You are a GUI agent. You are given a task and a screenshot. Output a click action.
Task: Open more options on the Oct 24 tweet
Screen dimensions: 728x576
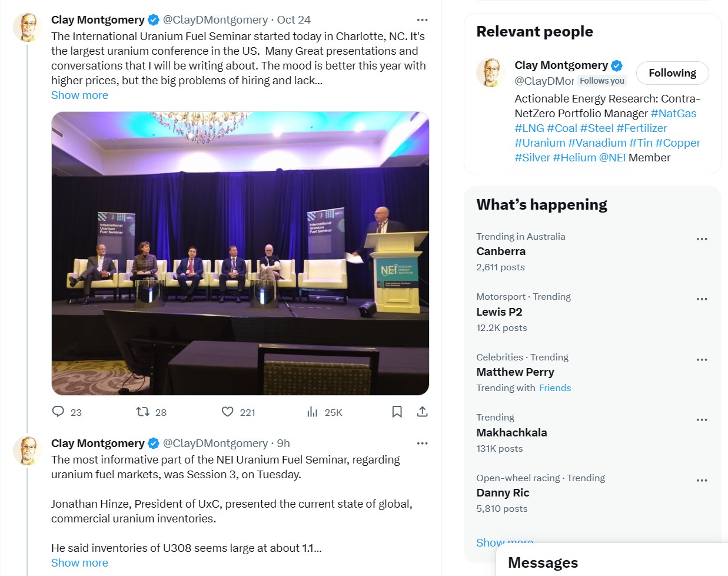(x=423, y=19)
